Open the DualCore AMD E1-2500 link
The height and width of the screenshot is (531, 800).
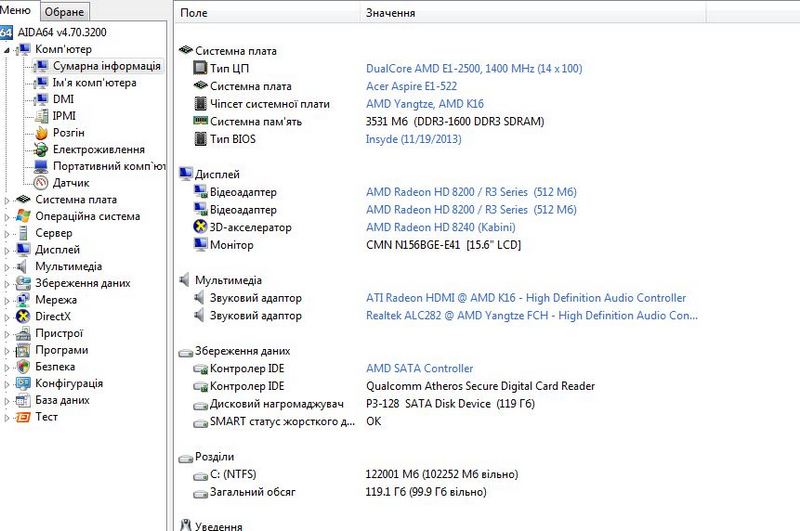click(474, 69)
